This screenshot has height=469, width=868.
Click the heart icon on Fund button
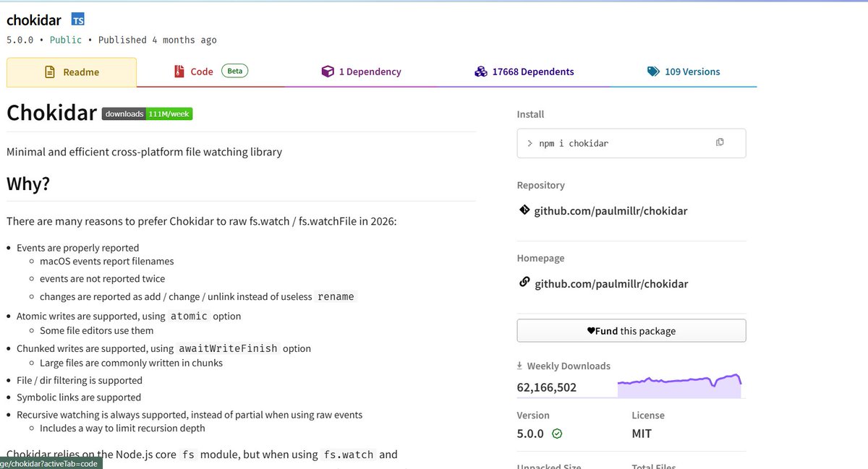(x=591, y=331)
